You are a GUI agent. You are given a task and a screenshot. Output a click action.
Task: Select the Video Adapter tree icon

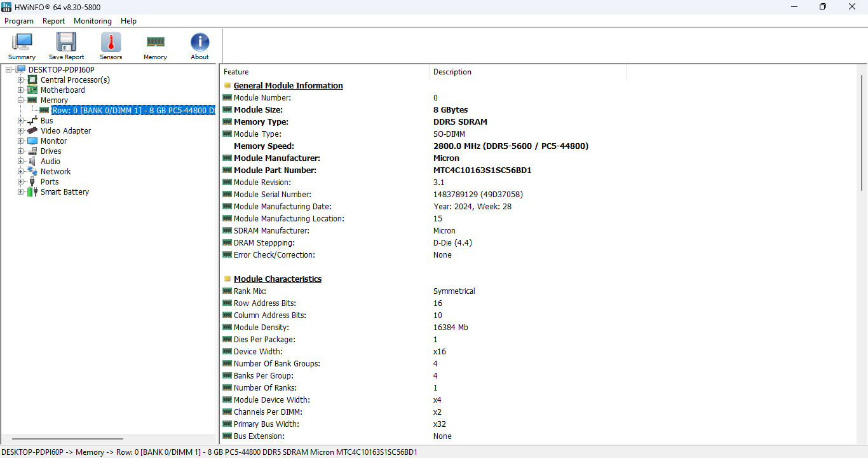(32, 130)
